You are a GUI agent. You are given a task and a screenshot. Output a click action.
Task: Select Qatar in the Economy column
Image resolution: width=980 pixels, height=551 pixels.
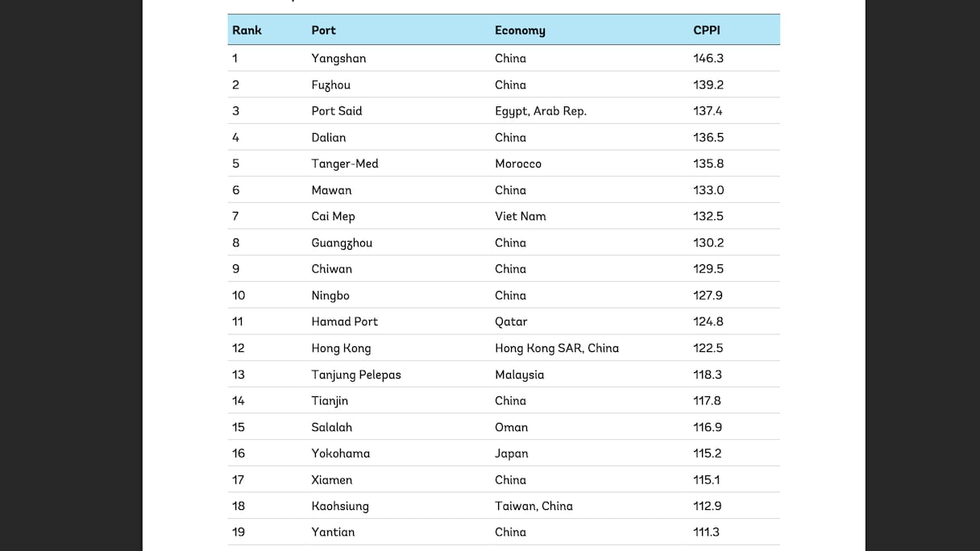click(511, 321)
